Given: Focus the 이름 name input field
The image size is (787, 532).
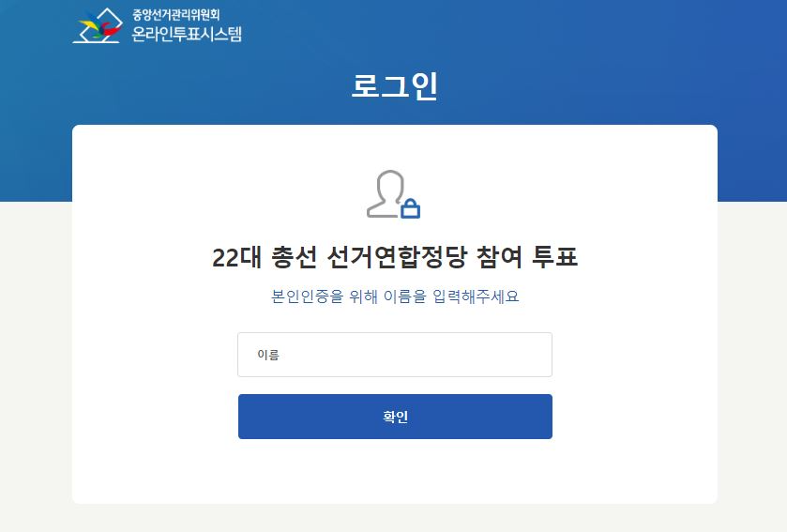Looking at the screenshot, I should pyautogui.click(x=395, y=355).
